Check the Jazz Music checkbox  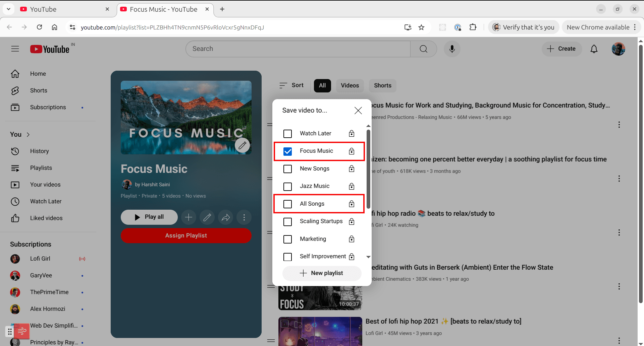tap(287, 186)
